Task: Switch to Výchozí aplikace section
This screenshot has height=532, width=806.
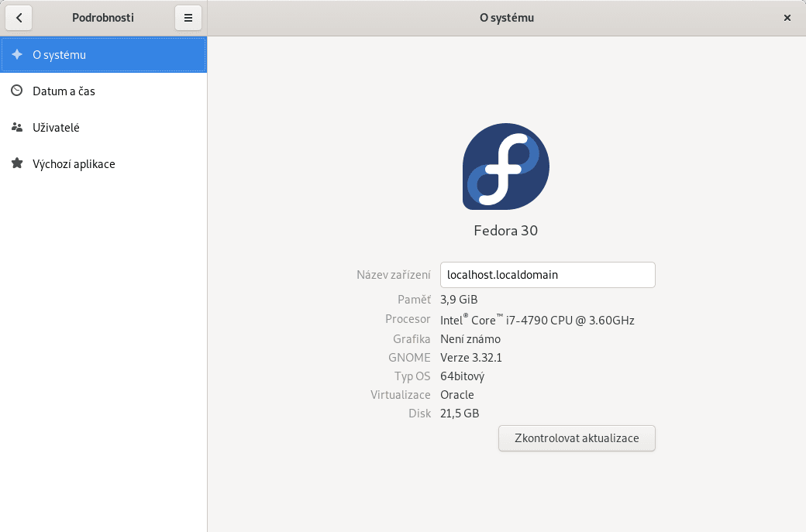Action: [x=73, y=163]
